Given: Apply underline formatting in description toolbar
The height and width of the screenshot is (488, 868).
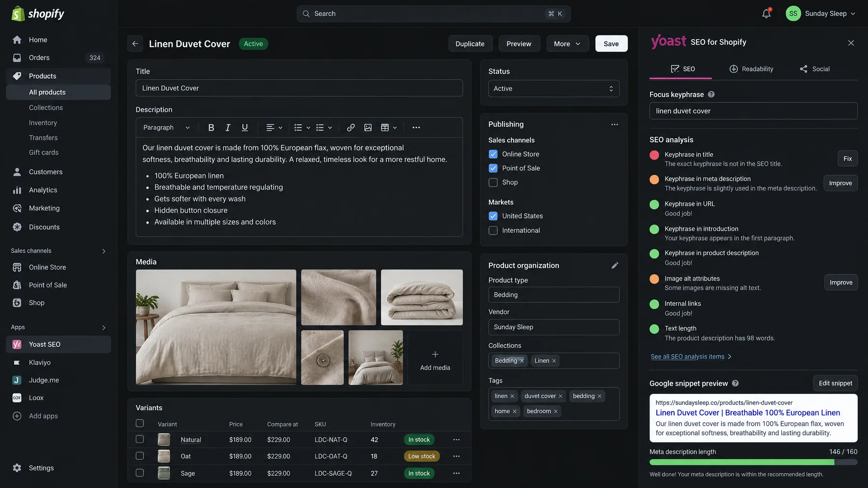Looking at the screenshot, I should point(244,128).
